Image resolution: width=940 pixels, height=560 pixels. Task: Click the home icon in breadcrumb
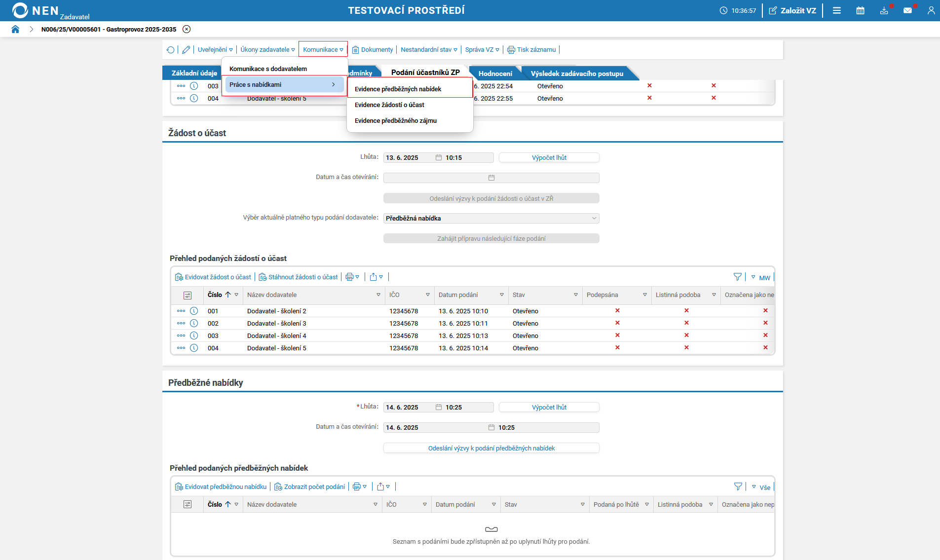click(15, 29)
